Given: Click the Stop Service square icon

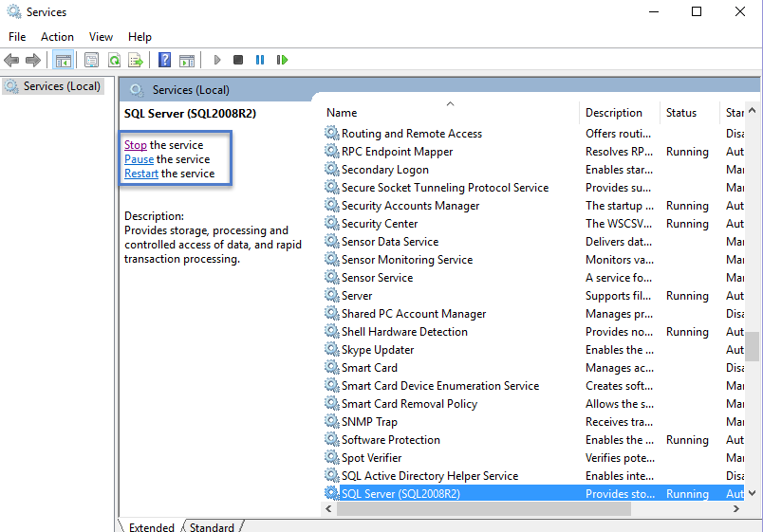Looking at the screenshot, I should tap(238, 60).
